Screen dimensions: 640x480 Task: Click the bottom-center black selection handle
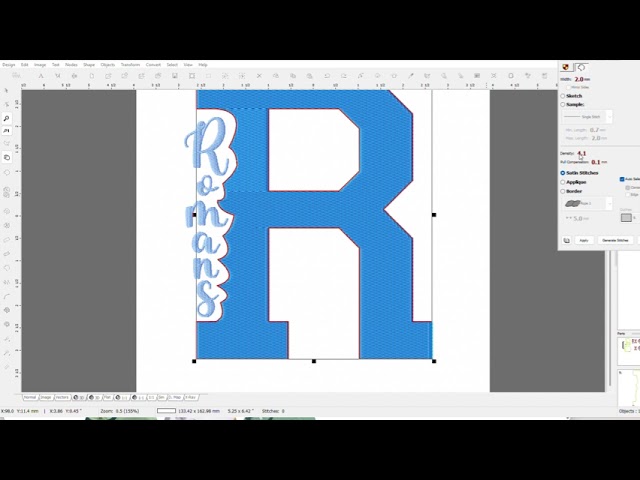314,361
